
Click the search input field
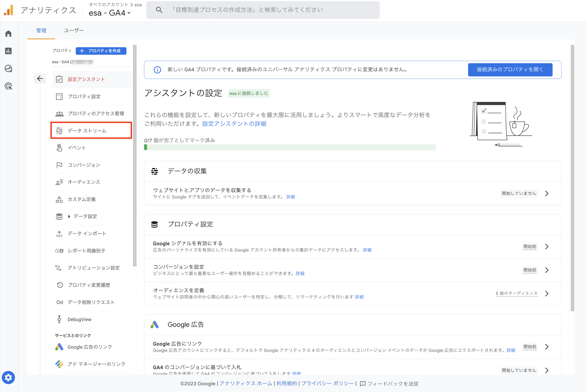(x=263, y=10)
